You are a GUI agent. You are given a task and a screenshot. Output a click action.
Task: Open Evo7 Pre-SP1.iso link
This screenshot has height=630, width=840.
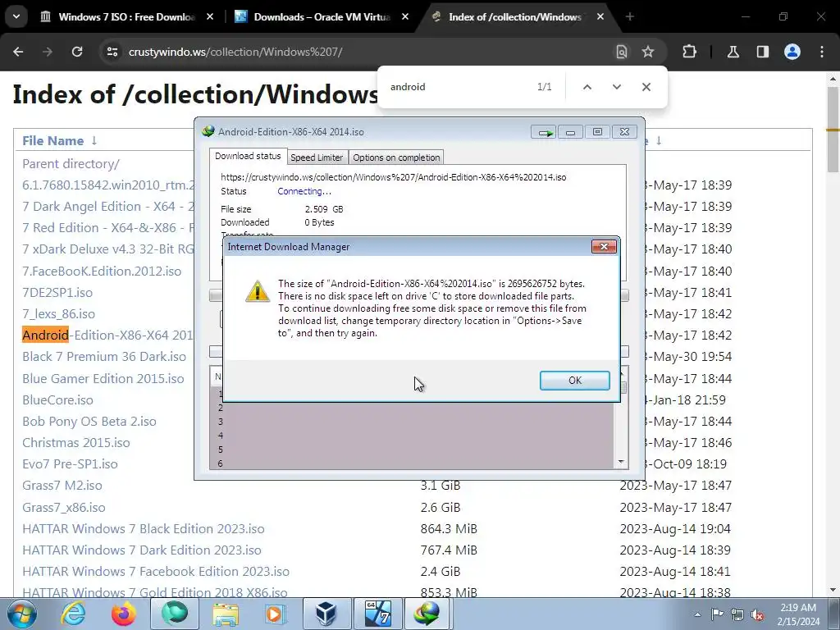(x=70, y=464)
